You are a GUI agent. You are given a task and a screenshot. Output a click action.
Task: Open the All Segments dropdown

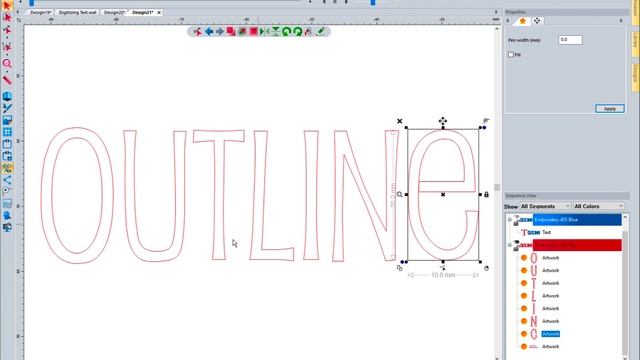point(545,207)
